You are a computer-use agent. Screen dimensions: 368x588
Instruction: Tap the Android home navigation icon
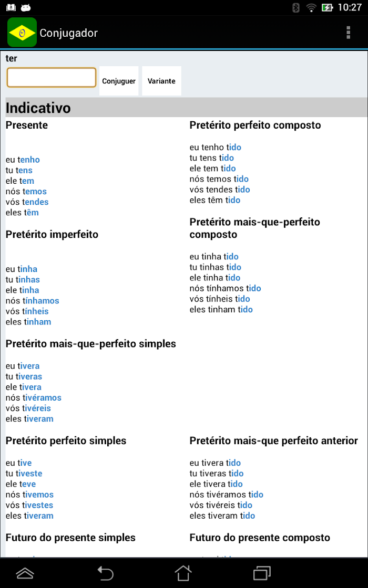pos(183,573)
